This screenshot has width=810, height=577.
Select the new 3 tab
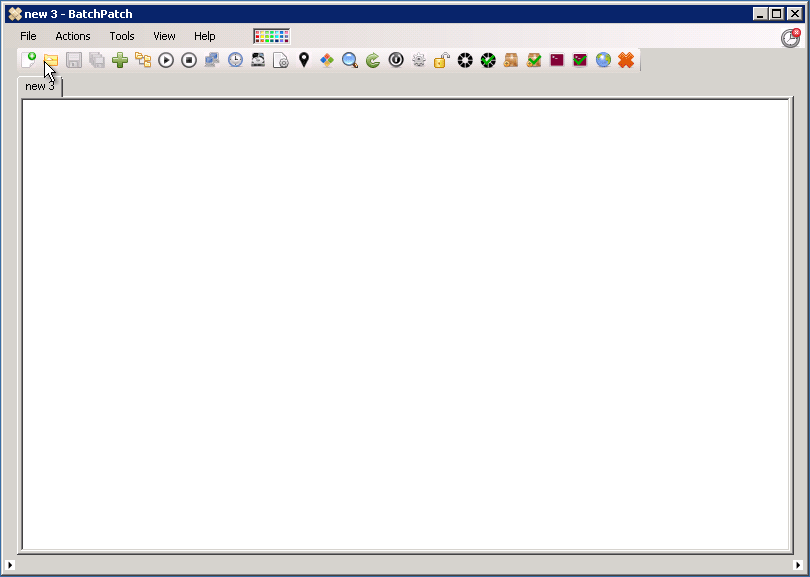(x=39, y=86)
